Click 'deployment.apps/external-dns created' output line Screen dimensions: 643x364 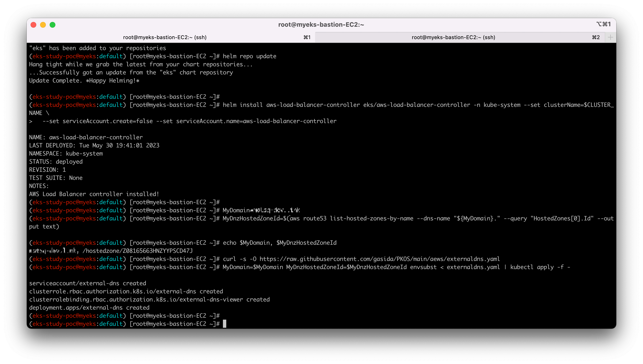coord(89,307)
